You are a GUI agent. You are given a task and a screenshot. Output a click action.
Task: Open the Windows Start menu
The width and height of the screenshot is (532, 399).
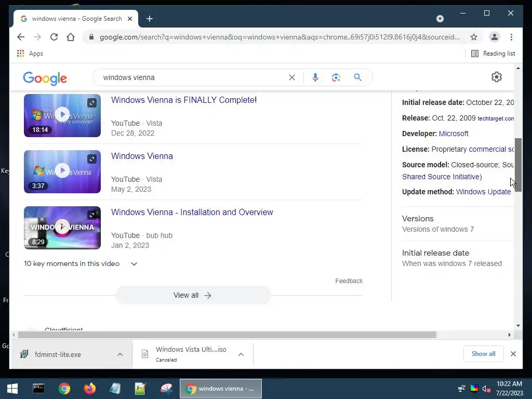12,389
